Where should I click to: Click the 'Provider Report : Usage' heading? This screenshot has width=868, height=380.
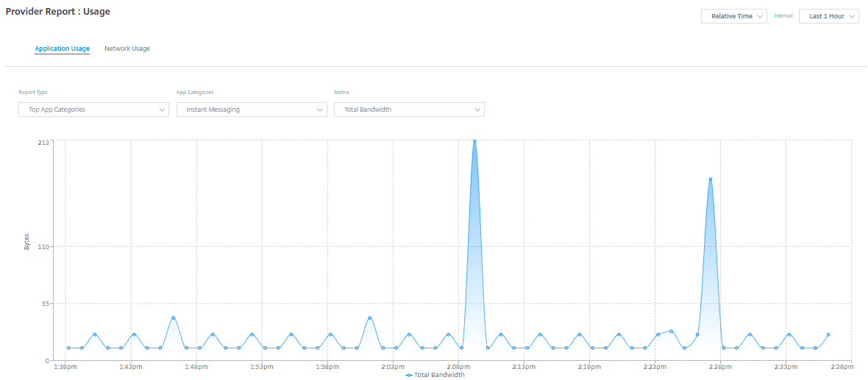point(57,12)
